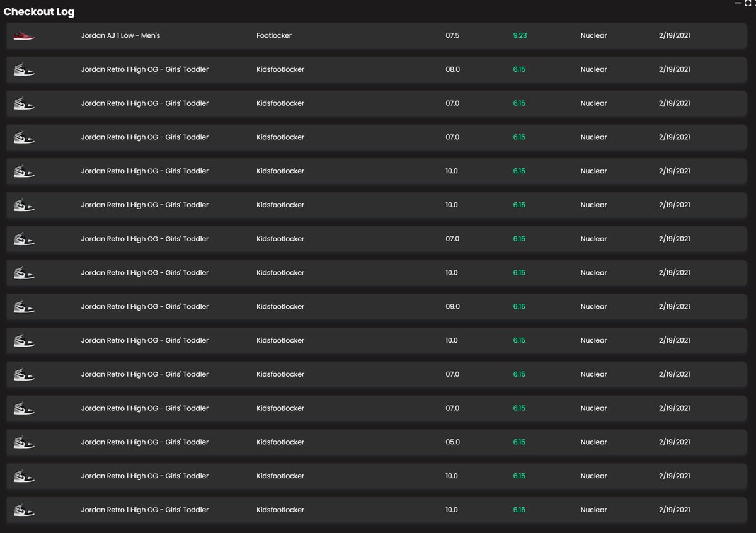
Task: Click "Nuclear" in the 05.0 size row
Action: pos(593,442)
